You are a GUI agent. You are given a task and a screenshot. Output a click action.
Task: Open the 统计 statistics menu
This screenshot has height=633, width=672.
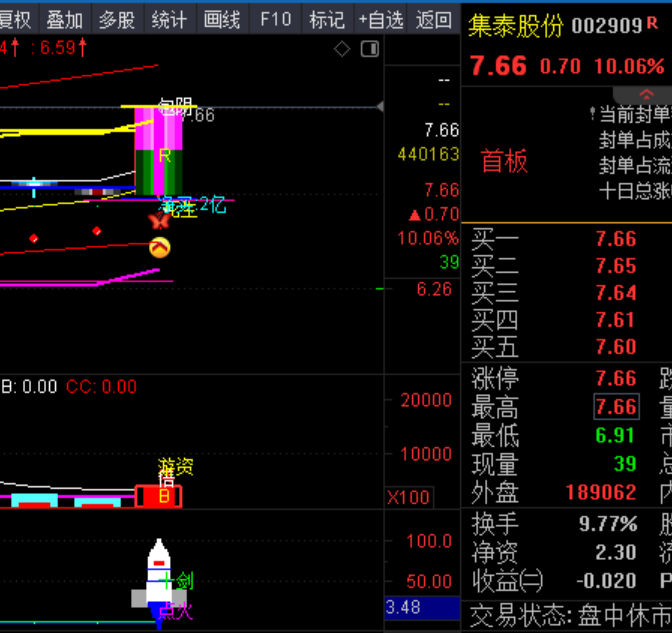click(169, 20)
